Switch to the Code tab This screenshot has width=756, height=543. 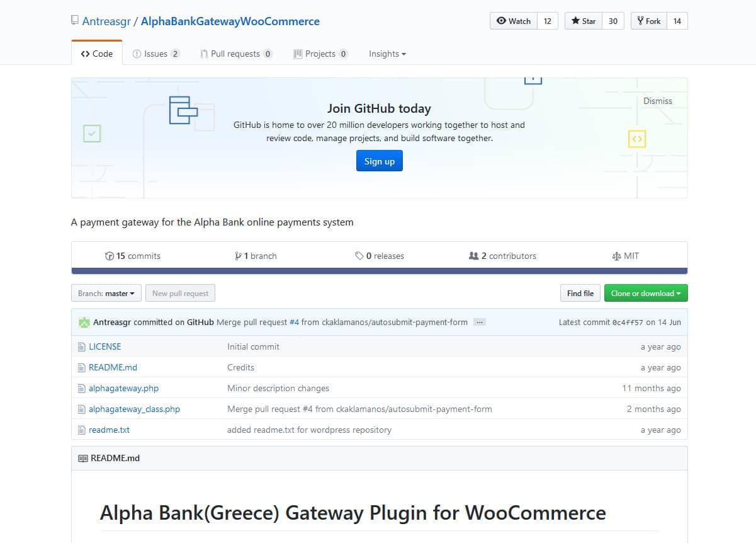(x=97, y=54)
